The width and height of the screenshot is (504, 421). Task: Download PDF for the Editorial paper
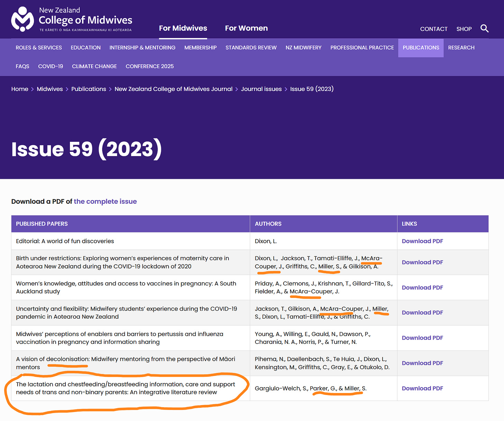[422, 241]
